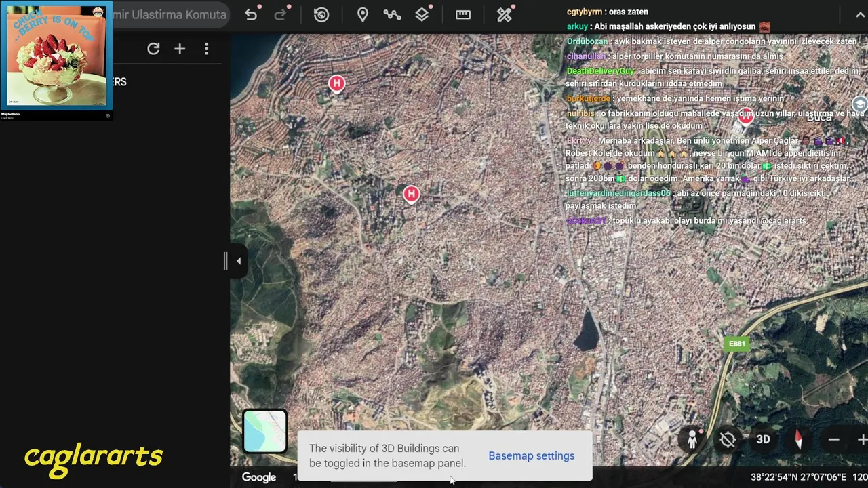This screenshot has width=868, height=488.
Task: Toggle the crossed-out rotation lock icon
Action: tap(728, 439)
